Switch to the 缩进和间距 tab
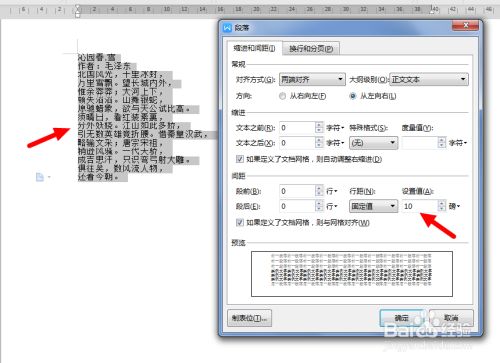The height and width of the screenshot is (363, 500). [x=254, y=49]
